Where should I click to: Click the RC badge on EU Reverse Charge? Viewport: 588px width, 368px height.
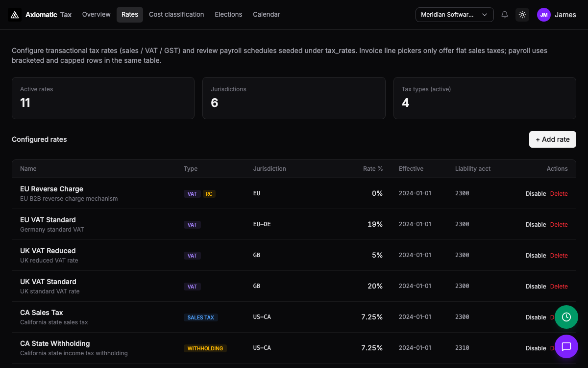pyautogui.click(x=209, y=194)
